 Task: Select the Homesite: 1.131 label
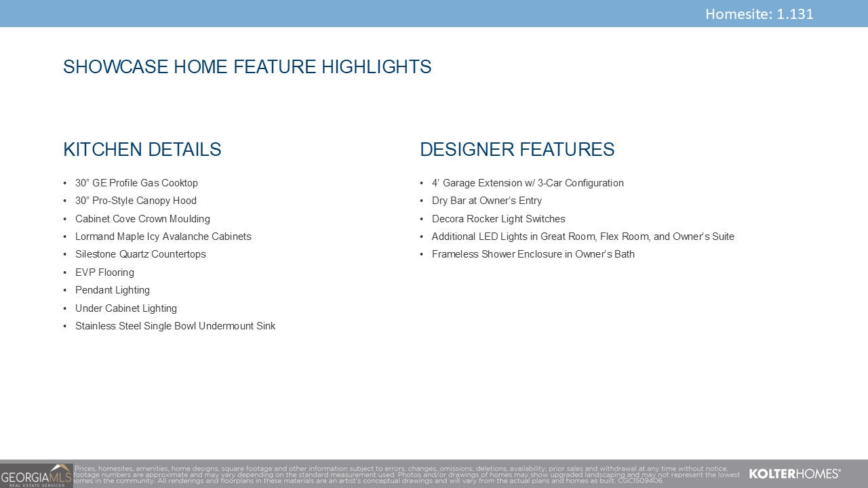click(x=759, y=14)
